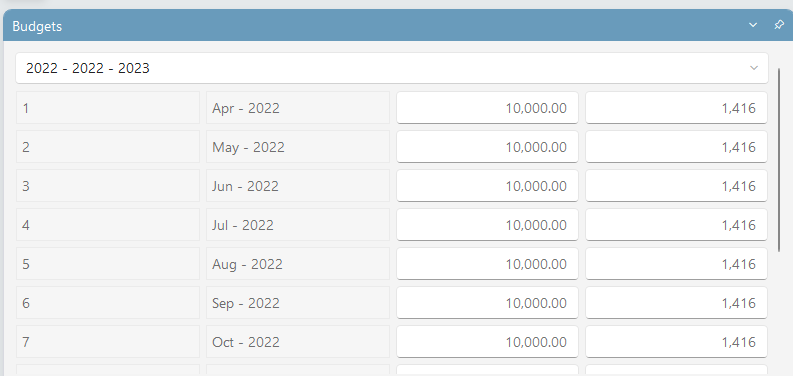Click the Budgets panel header title

[x=37, y=26]
